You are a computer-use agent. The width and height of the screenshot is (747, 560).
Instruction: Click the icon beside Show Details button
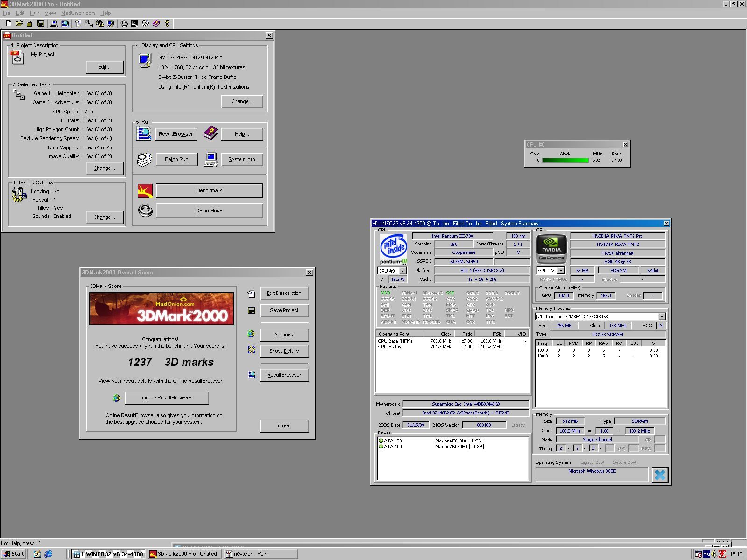(x=251, y=350)
